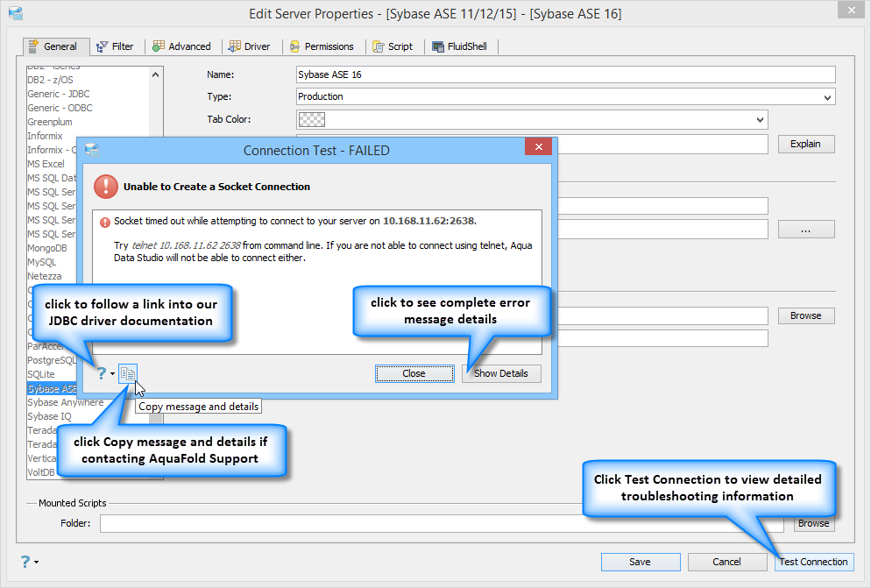This screenshot has height=588, width=871.
Task: Expand help arrow at bottom of Server Properties
Action: coord(36,562)
